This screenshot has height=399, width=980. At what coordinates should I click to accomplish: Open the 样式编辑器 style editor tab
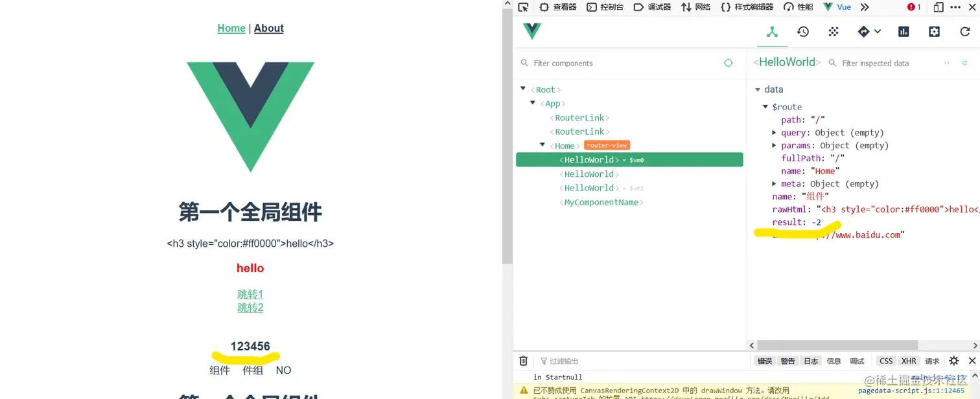747,7
